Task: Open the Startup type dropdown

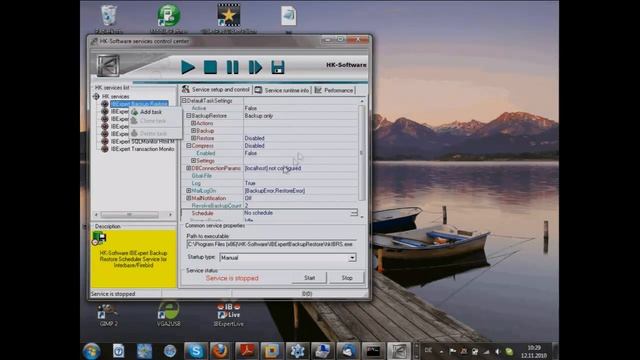Action: coord(352,258)
